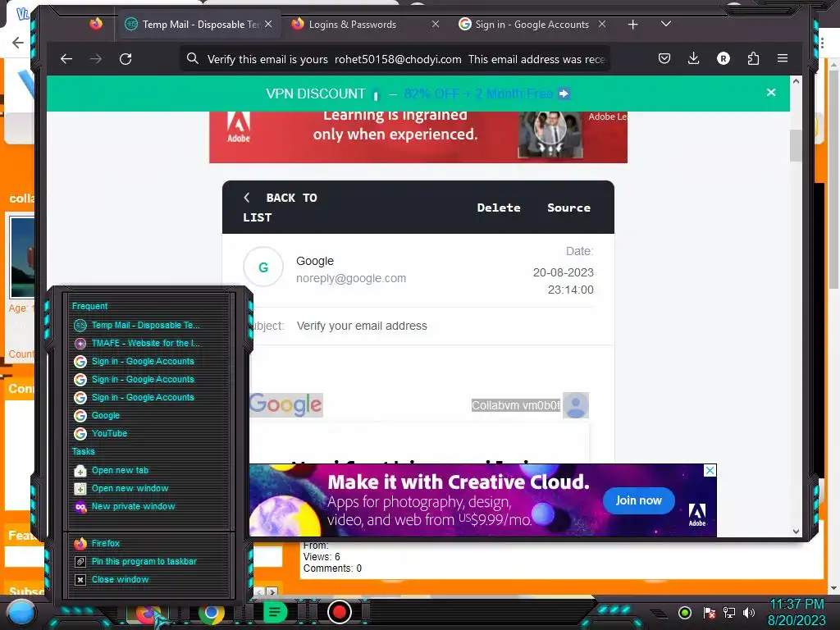
Task: Click the pinned Firefox tab icon
Action: [96, 24]
